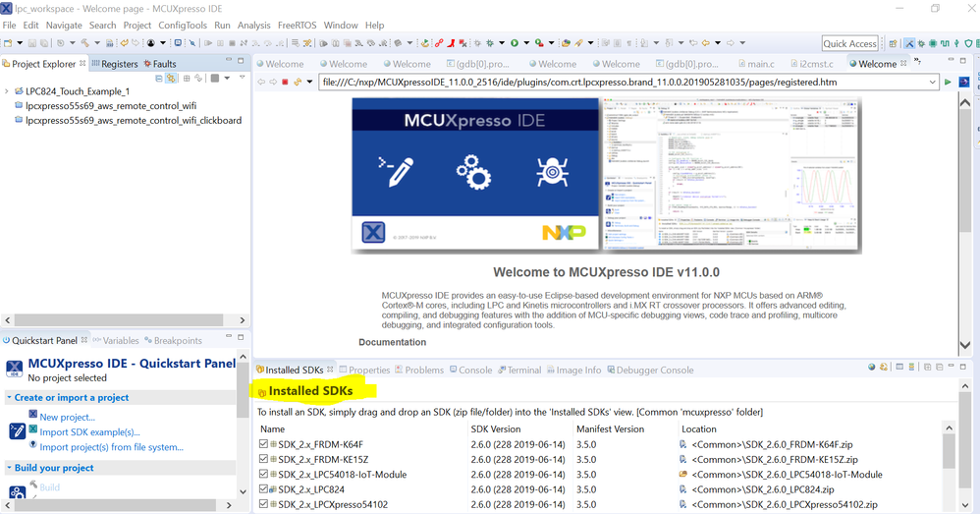Screen dimensions: 980x514
Task: Switch to the Faults tab
Action: pos(160,64)
